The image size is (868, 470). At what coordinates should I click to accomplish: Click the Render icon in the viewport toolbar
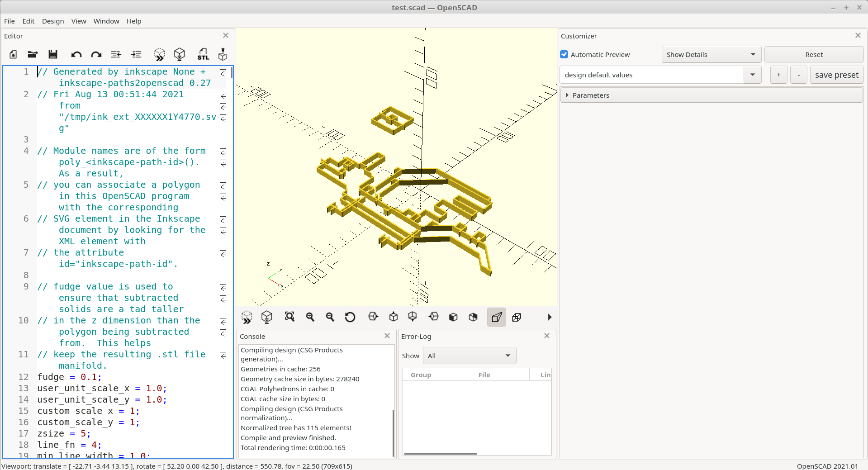click(267, 317)
